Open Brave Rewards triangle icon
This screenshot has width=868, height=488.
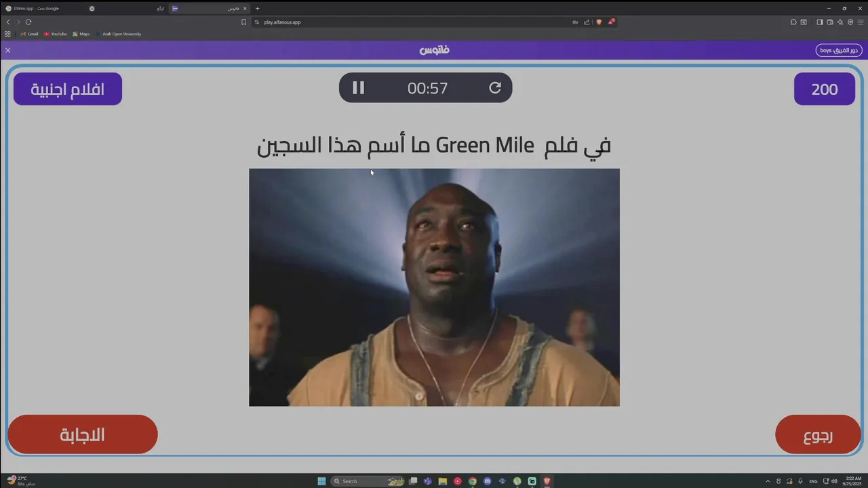point(611,22)
